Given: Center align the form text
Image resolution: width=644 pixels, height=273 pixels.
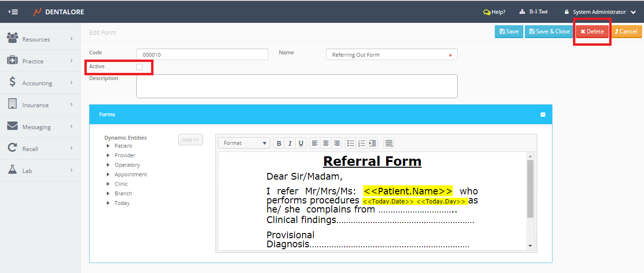Looking at the screenshot, I should click(x=326, y=143).
